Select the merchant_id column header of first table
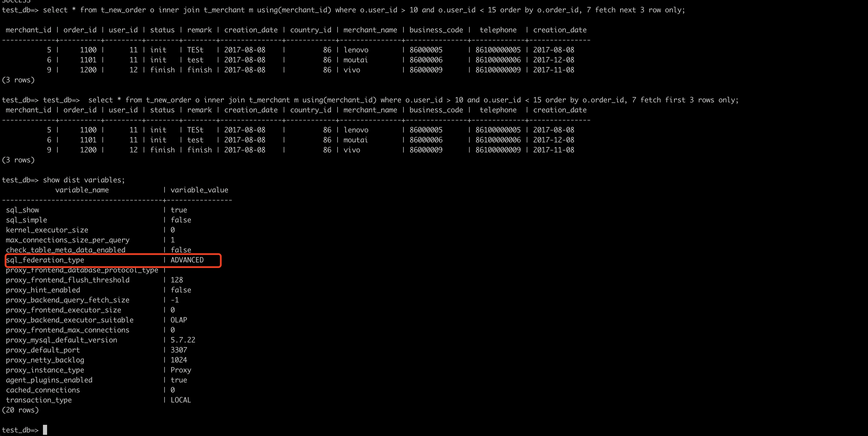Viewport: 868px width, 436px height. [28, 30]
